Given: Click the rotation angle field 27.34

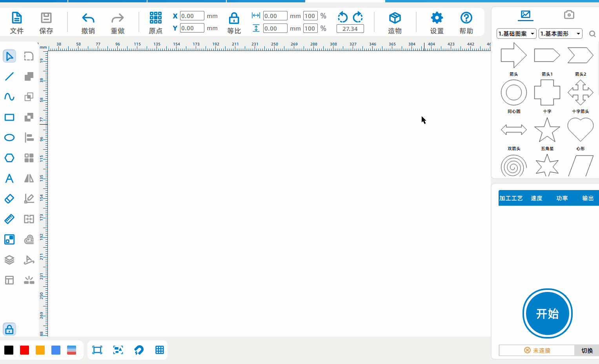Looking at the screenshot, I should point(350,29).
